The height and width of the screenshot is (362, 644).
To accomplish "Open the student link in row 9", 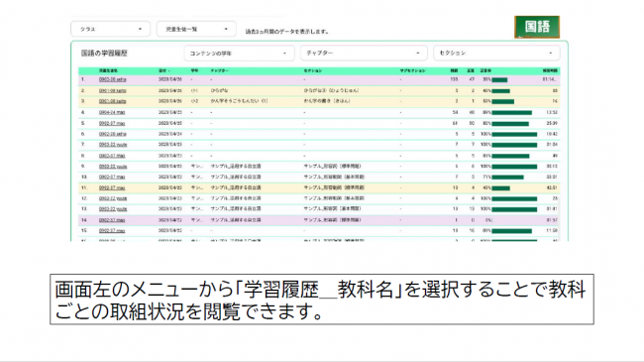I will click(x=113, y=167).
